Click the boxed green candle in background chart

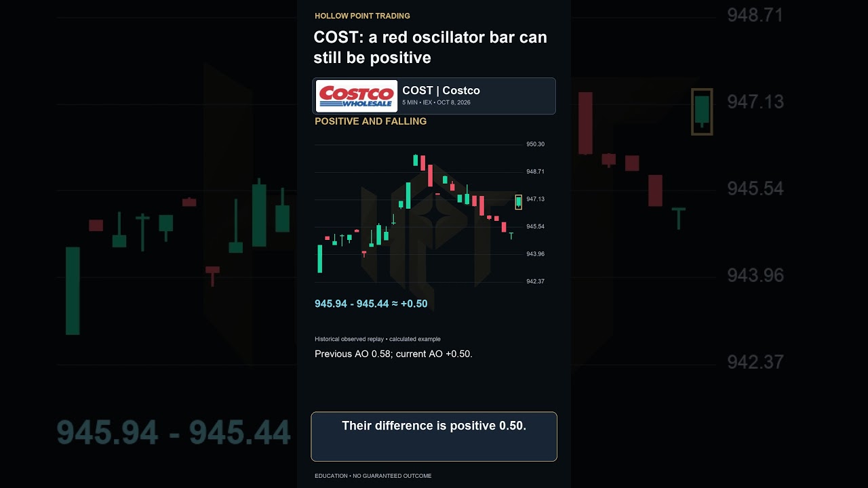click(x=702, y=112)
